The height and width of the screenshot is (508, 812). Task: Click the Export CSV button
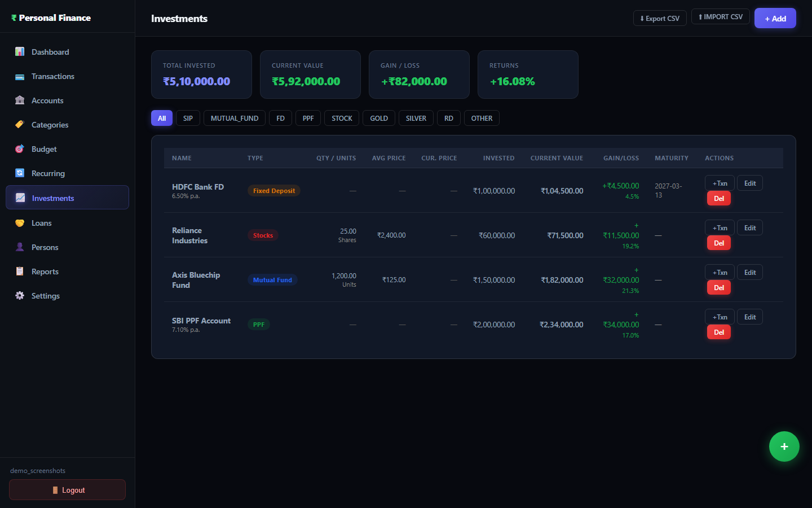pos(660,18)
